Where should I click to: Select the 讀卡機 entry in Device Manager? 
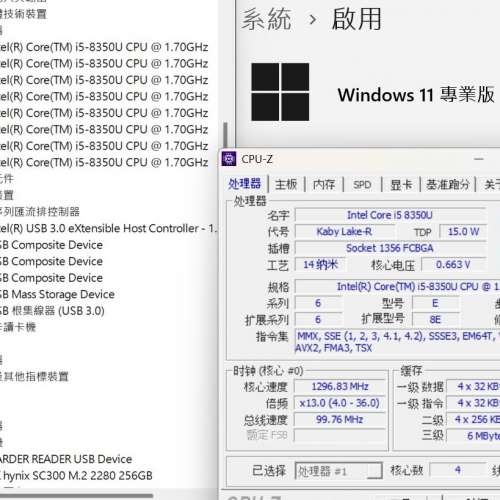[x=18, y=327]
